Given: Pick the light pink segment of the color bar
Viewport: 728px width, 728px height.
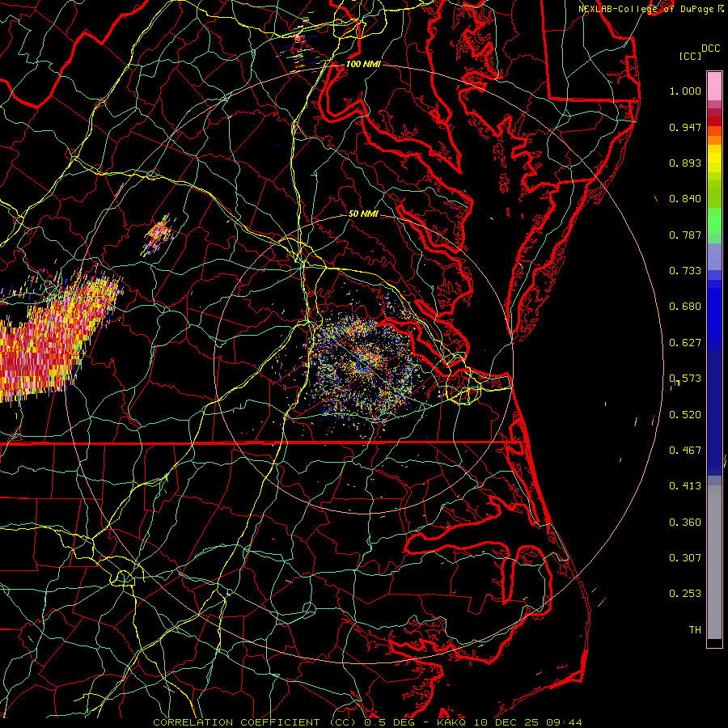Looking at the screenshot, I should [714, 86].
